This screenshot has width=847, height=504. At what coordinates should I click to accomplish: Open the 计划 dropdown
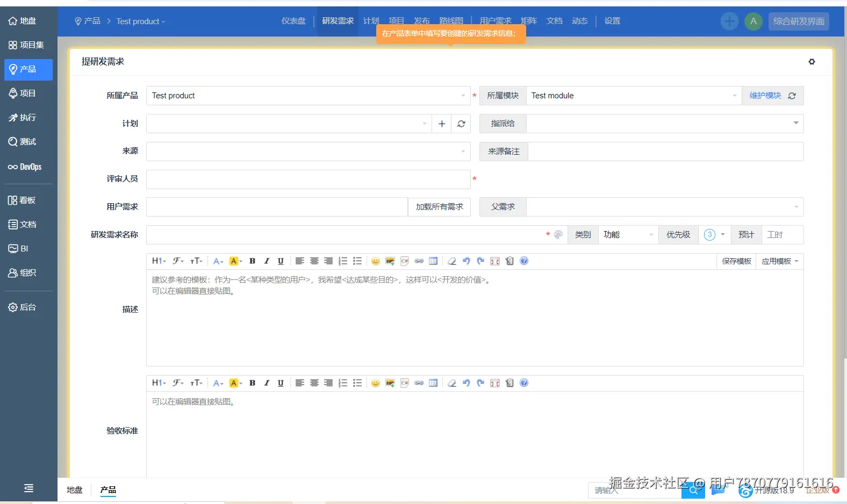point(289,124)
